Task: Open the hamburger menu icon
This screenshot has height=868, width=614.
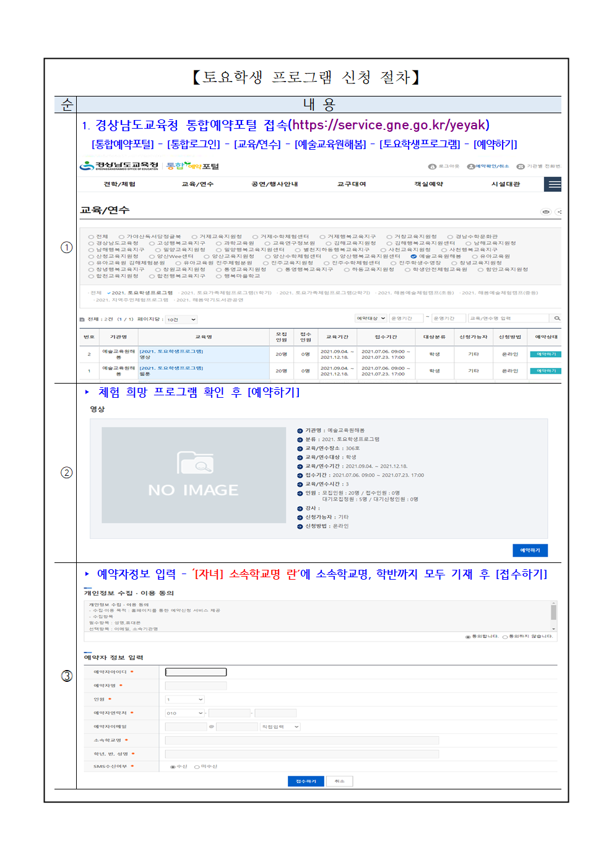Action: pyautogui.click(x=553, y=184)
